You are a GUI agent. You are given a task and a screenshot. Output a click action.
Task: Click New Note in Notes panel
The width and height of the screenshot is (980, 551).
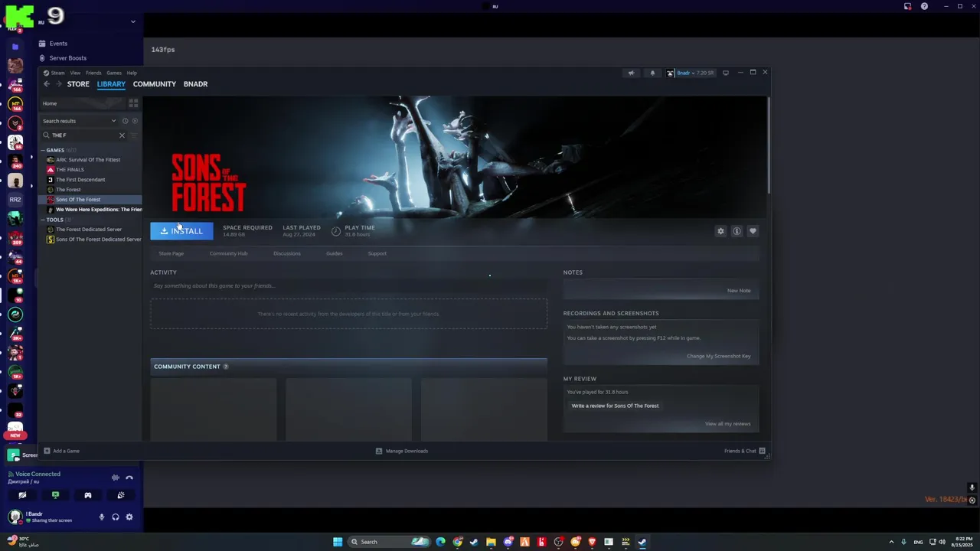[x=739, y=291]
